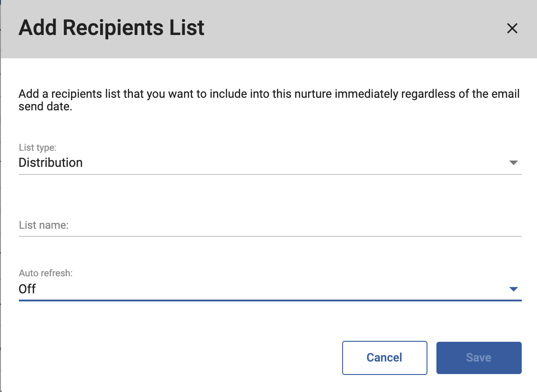Click the 'Auto refresh:' label
Viewport: 537px width, 392px height.
tap(45, 273)
